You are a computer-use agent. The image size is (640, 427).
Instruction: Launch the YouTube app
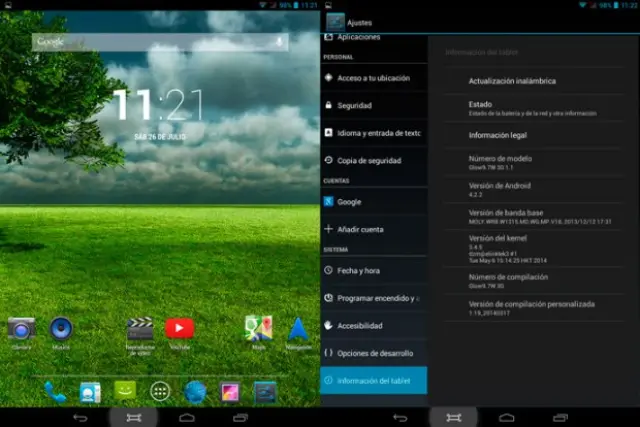(180, 328)
